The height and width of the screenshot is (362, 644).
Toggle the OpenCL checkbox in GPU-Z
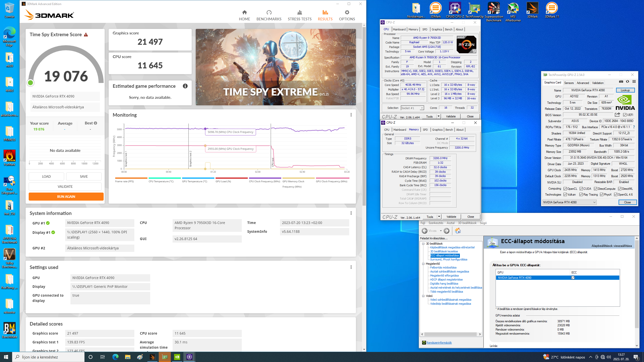click(x=565, y=189)
